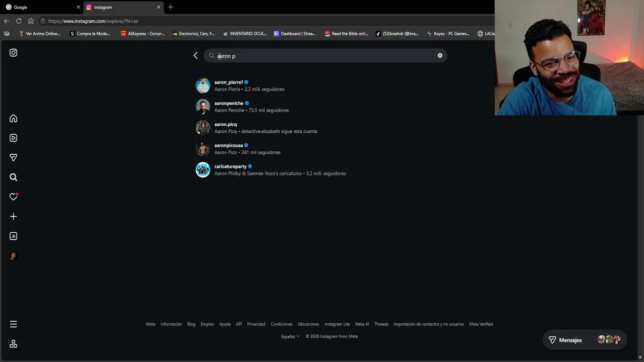Viewport: 644px width, 362px height.
Task: Open Reels from the sidebar
Action: click(14, 138)
